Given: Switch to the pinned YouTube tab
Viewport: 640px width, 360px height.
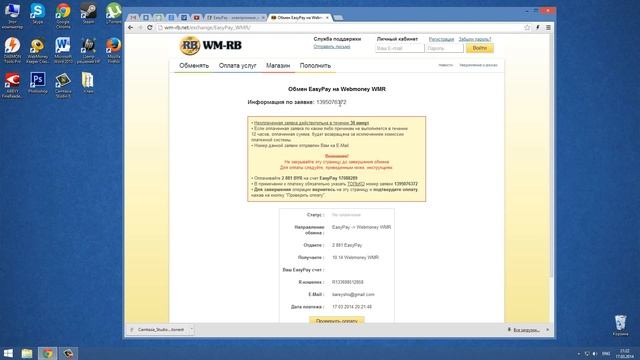Looking at the screenshot, I should [x=196, y=18].
